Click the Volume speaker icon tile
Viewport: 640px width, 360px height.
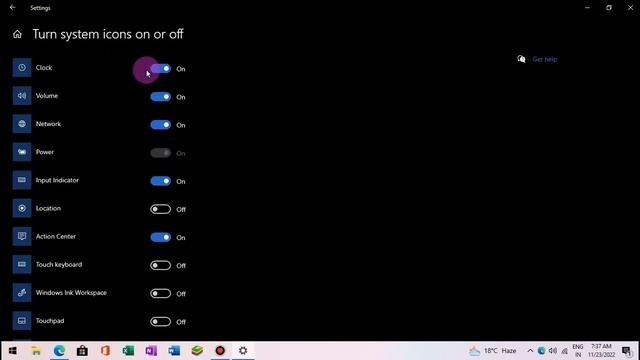(x=22, y=96)
